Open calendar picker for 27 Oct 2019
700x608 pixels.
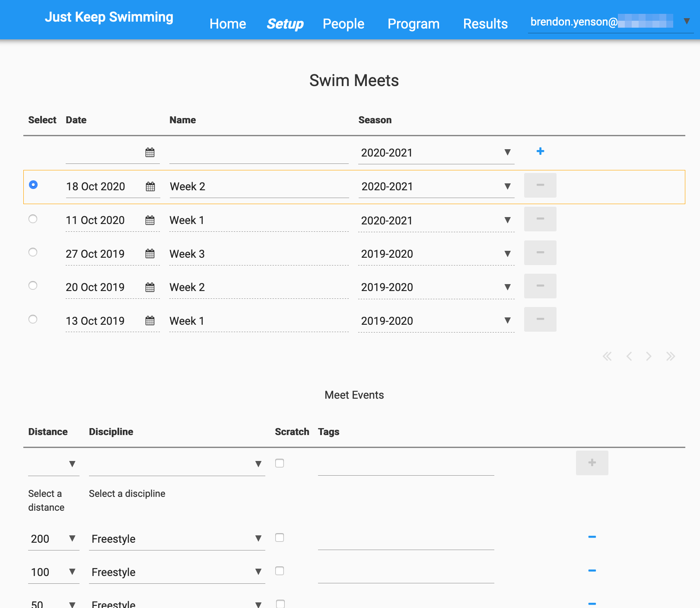coord(150,253)
